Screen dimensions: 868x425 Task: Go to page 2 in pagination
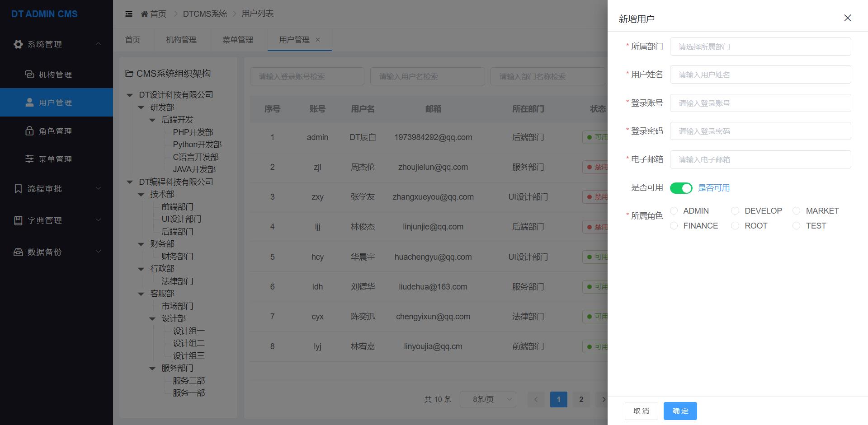tap(581, 399)
